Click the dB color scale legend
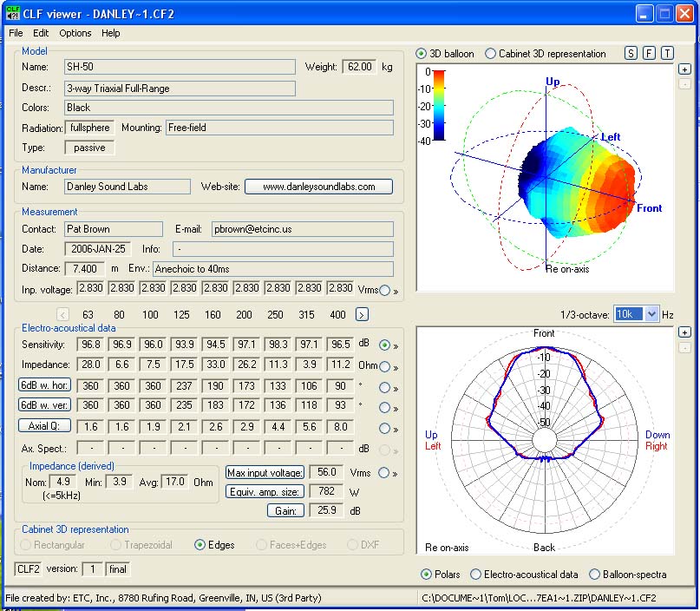The height and width of the screenshot is (611, 700). click(x=439, y=105)
